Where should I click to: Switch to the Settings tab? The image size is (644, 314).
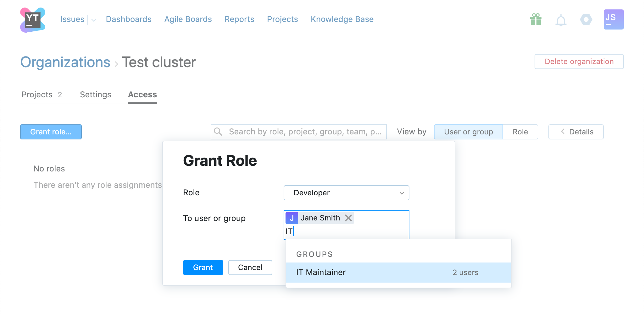pyautogui.click(x=96, y=95)
